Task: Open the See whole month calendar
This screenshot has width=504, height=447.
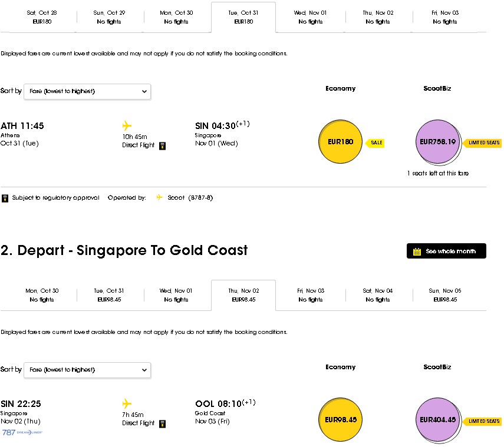Action: [446, 251]
